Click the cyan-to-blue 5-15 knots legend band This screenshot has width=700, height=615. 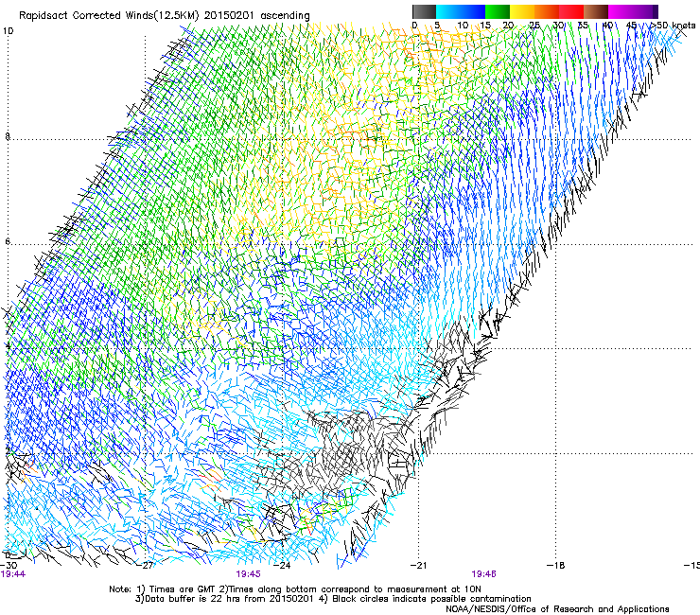pos(461,11)
